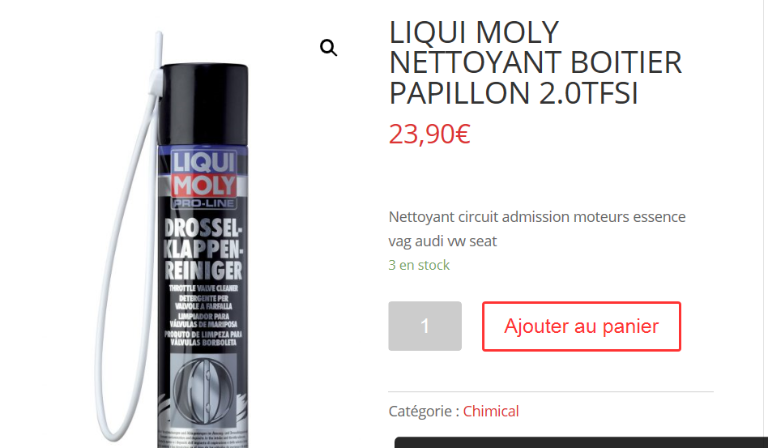Open the Chimical category link
Screen dimensions: 768x448
pos(491,411)
